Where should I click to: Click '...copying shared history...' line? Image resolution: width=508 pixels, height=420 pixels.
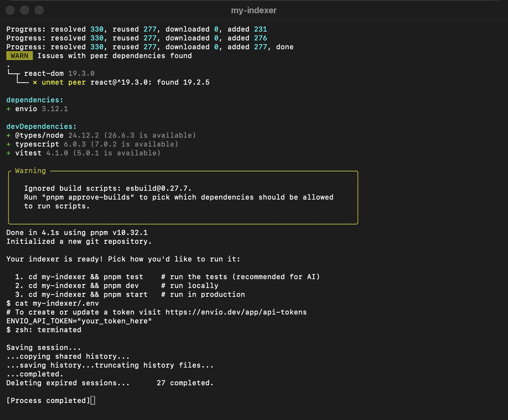(68, 357)
